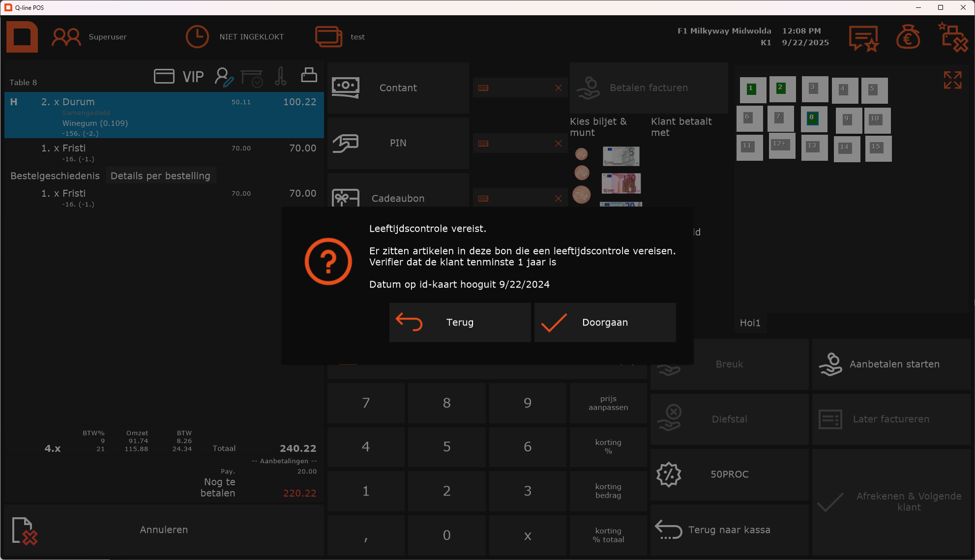Click the printer icon above order list
Screen dimensions: 975x560
point(309,75)
